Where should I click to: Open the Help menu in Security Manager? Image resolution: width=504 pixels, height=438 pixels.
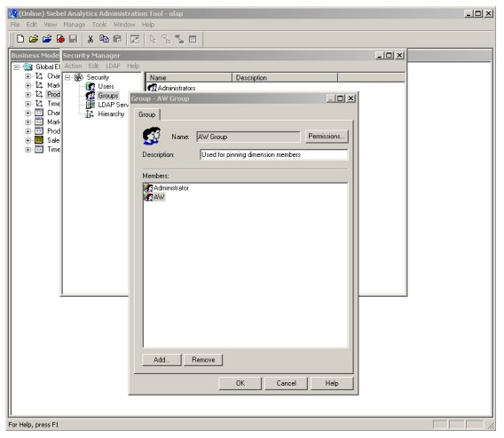[x=133, y=66]
